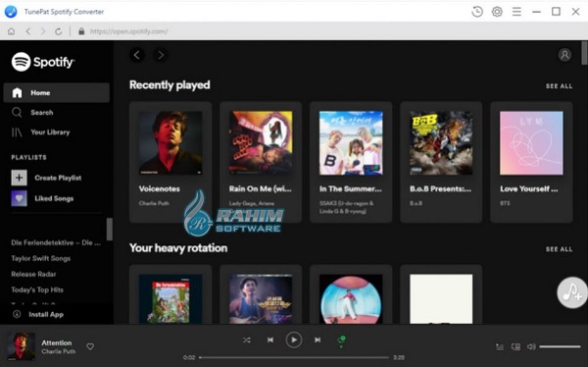Image resolution: width=588 pixels, height=367 pixels.
Task: Open Love Yourself album card
Action: [x=531, y=162]
